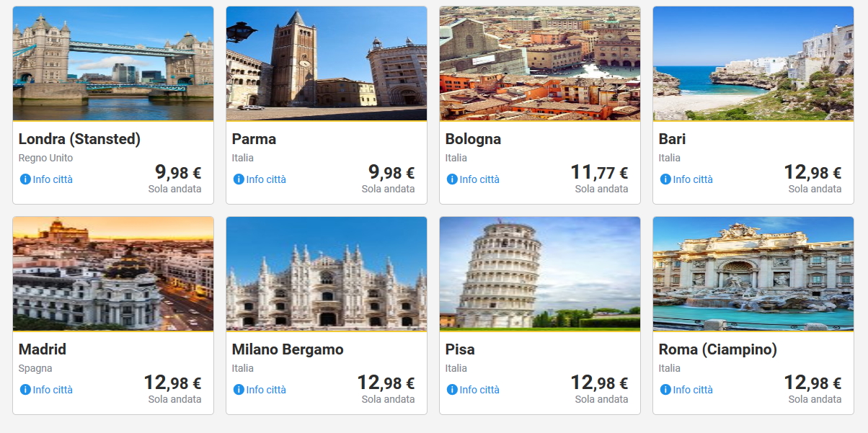Click the Roma (Ciampino) info icon
The height and width of the screenshot is (433, 868).
pyautogui.click(x=665, y=390)
